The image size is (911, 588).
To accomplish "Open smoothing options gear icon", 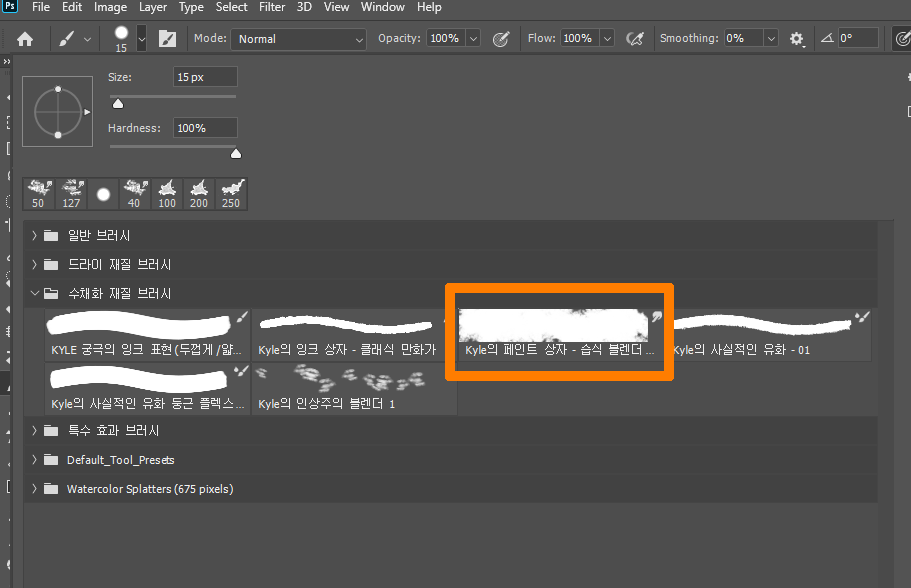I will [x=797, y=39].
